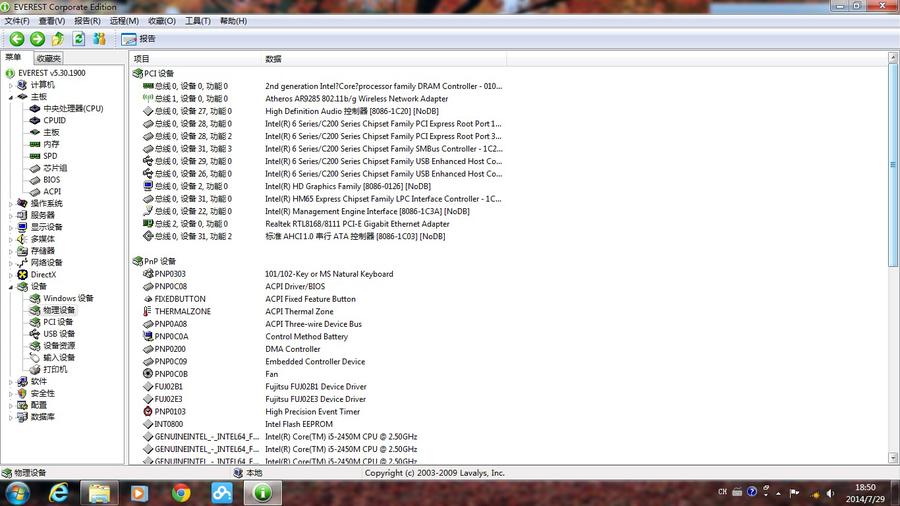The height and width of the screenshot is (506, 900).
Task: Click the taskbar volume speaker icon
Action: pyautogui.click(x=830, y=493)
